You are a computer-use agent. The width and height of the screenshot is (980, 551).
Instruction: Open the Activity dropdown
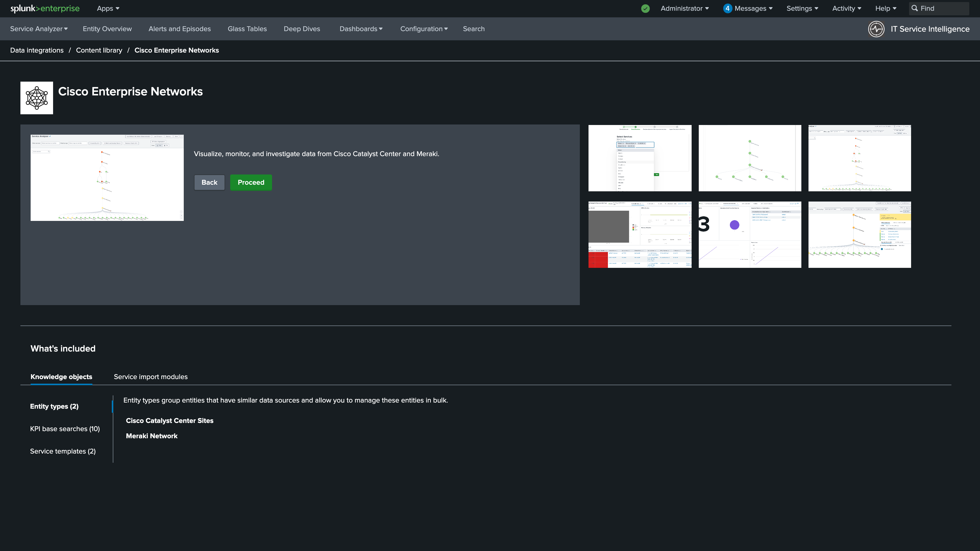[x=847, y=8]
